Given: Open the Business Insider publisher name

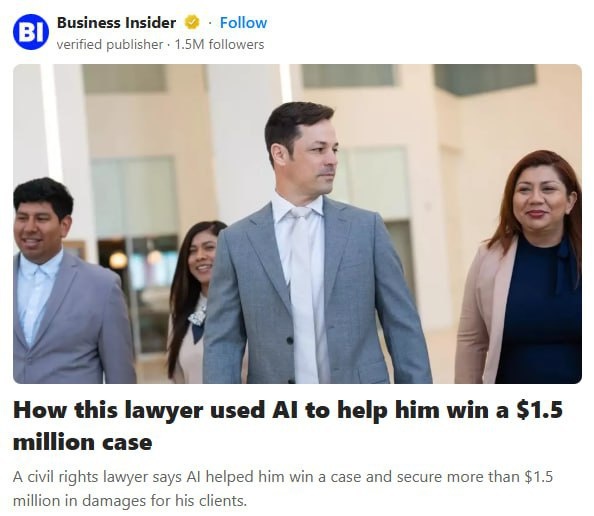Looking at the screenshot, I should point(116,23).
